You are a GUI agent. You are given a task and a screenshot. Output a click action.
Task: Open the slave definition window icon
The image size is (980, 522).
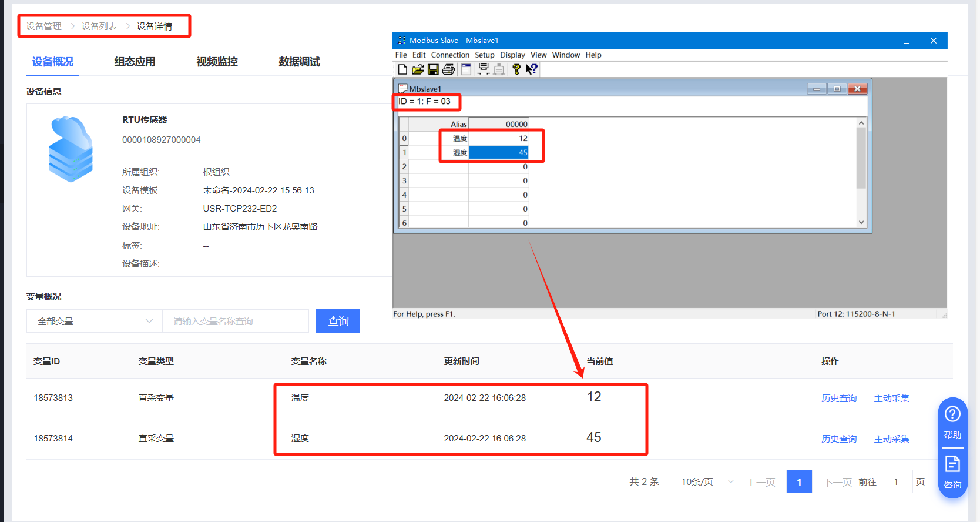tap(466, 69)
